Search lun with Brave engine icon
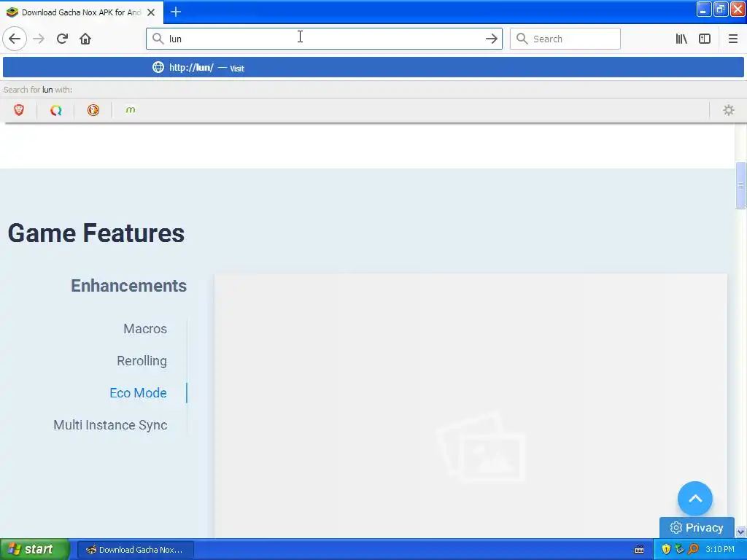Screen dimensions: 747x560 point(19,110)
